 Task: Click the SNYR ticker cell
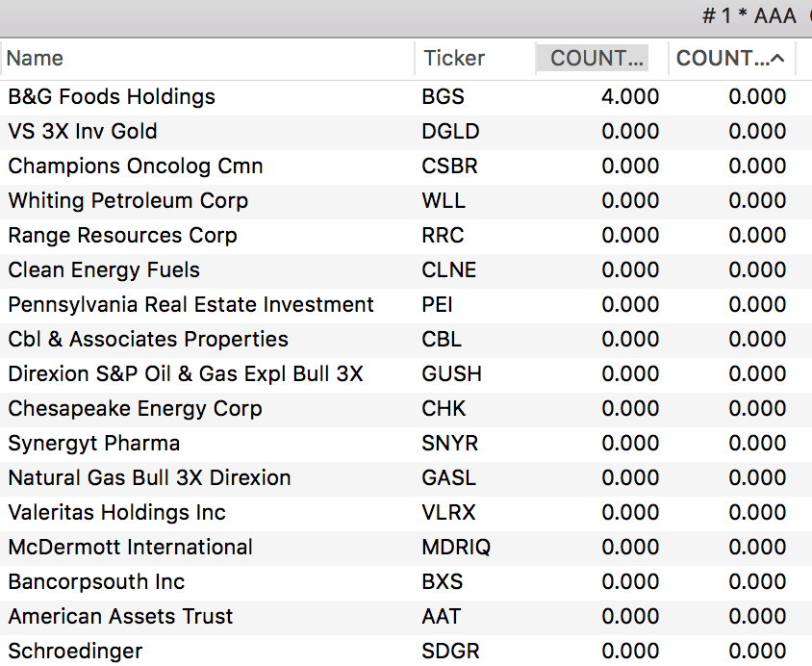tap(449, 444)
